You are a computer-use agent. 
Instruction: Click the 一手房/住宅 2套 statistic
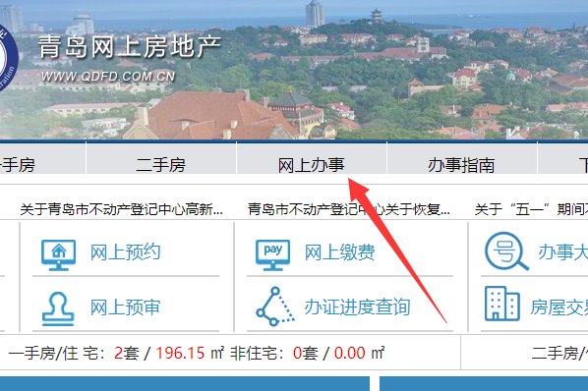74,353
